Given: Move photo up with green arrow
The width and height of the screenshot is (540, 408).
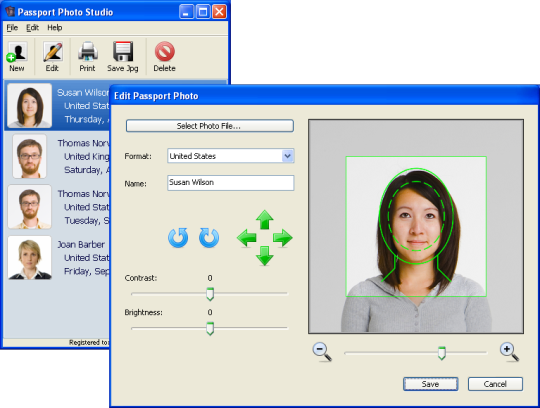Looking at the screenshot, I should (x=264, y=219).
